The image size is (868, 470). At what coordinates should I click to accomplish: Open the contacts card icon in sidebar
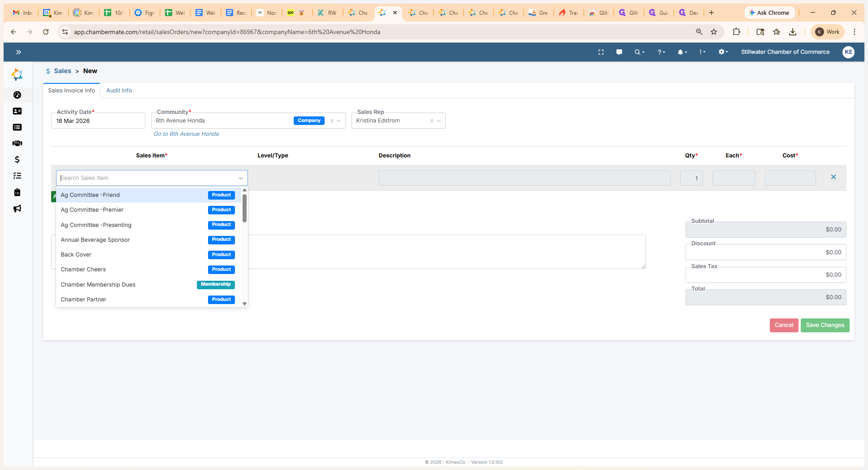pos(17,111)
